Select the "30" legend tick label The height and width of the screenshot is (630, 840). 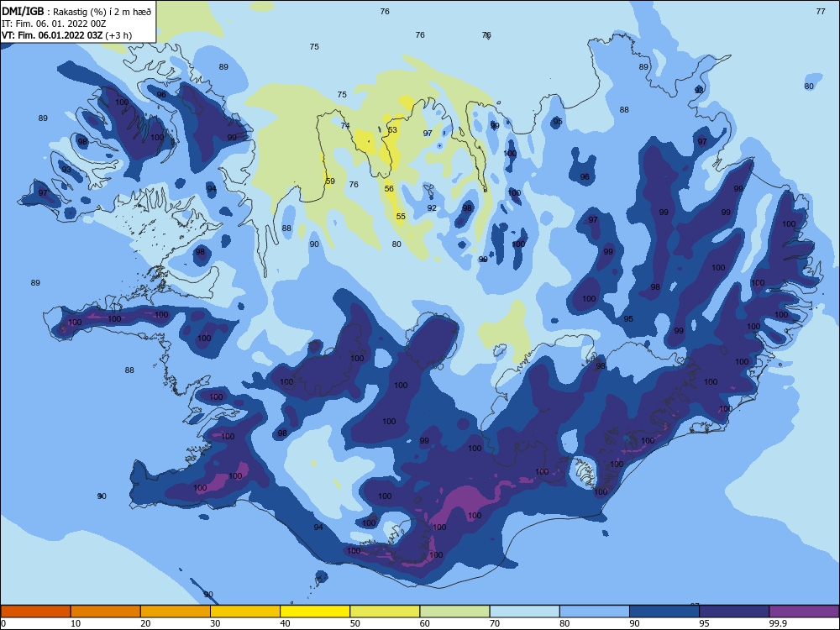click(215, 623)
